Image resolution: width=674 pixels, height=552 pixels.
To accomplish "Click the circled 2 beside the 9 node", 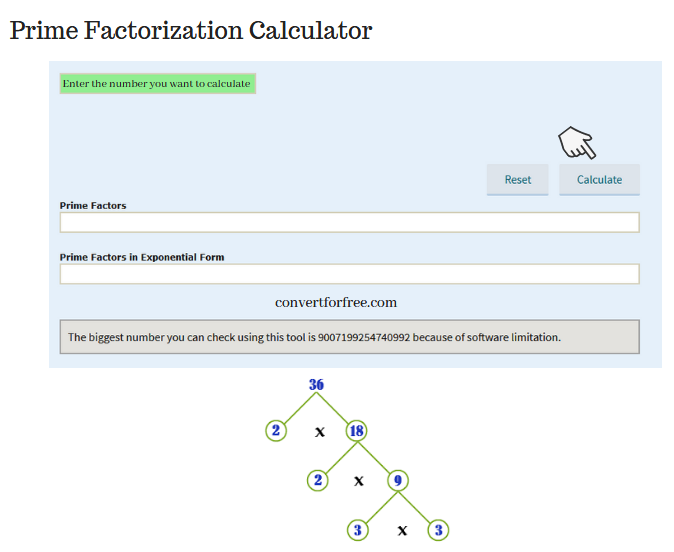I will point(318,480).
